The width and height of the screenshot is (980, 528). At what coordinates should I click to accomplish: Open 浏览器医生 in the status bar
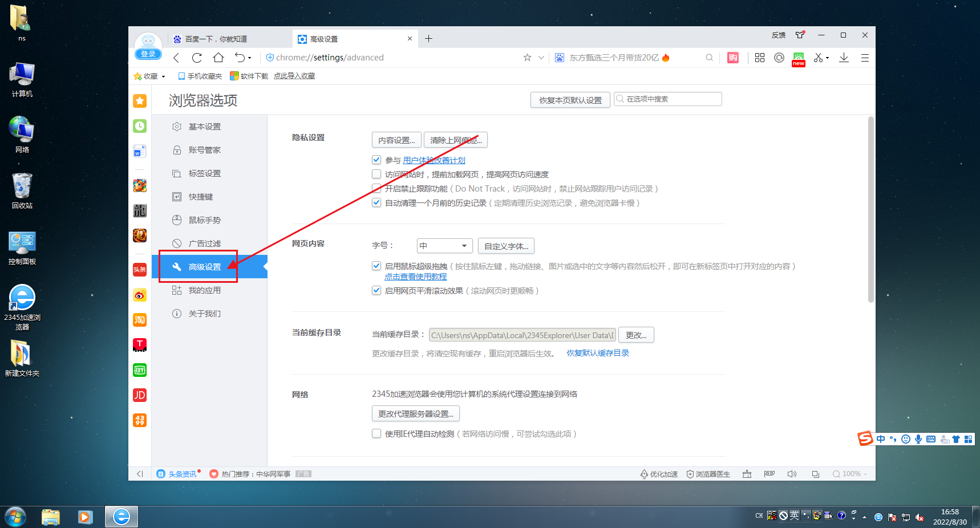click(x=708, y=474)
